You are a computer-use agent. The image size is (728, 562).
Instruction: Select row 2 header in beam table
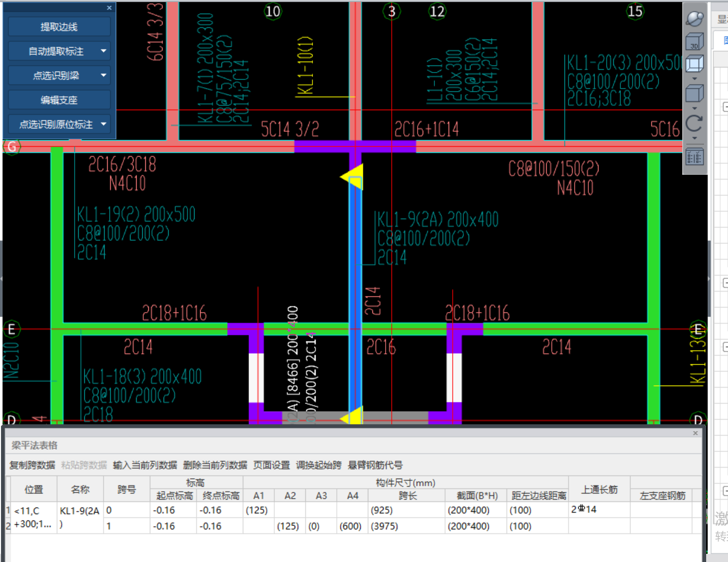pos(8,526)
